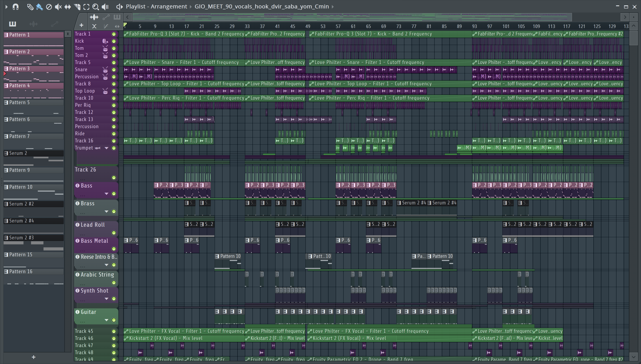Viewport: 641px width, 364px height.
Task: Select the Zoom magnifier tool
Action: point(95,7)
